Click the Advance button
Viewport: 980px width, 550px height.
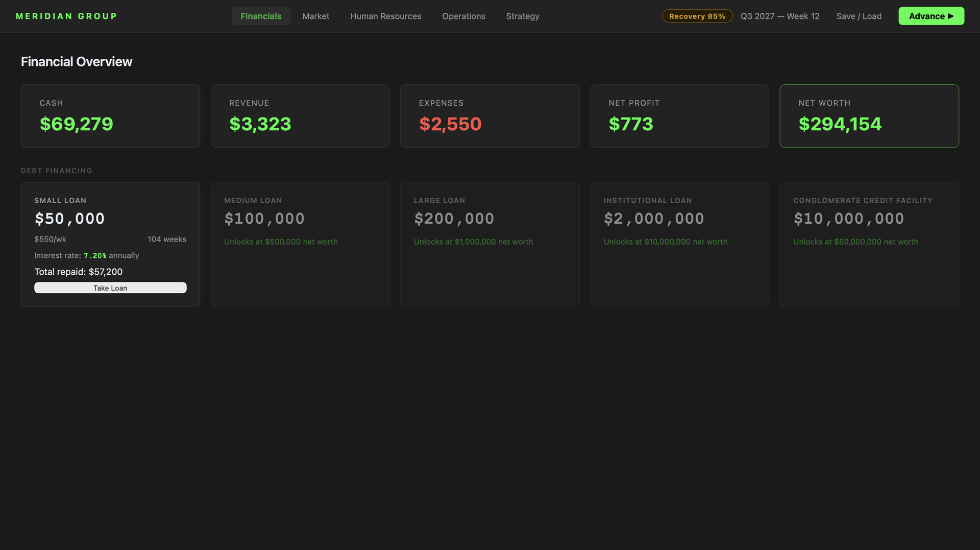[931, 16]
